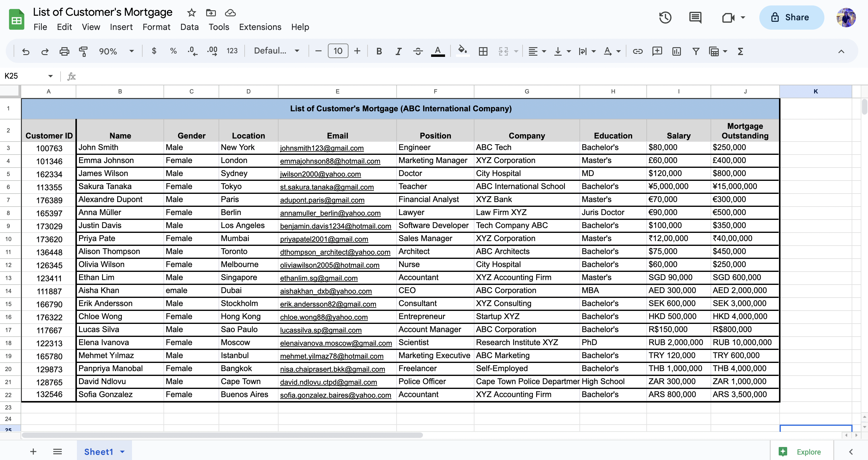Open the side panel chevron

[x=850, y=452]
